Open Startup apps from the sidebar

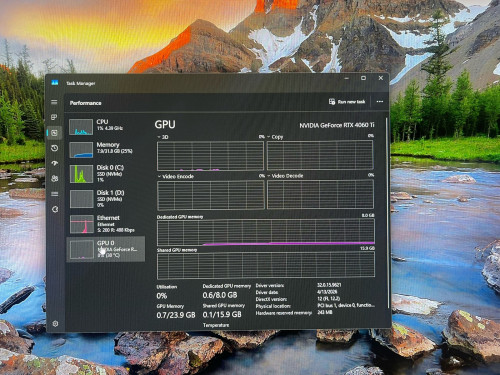coord(55,163)
